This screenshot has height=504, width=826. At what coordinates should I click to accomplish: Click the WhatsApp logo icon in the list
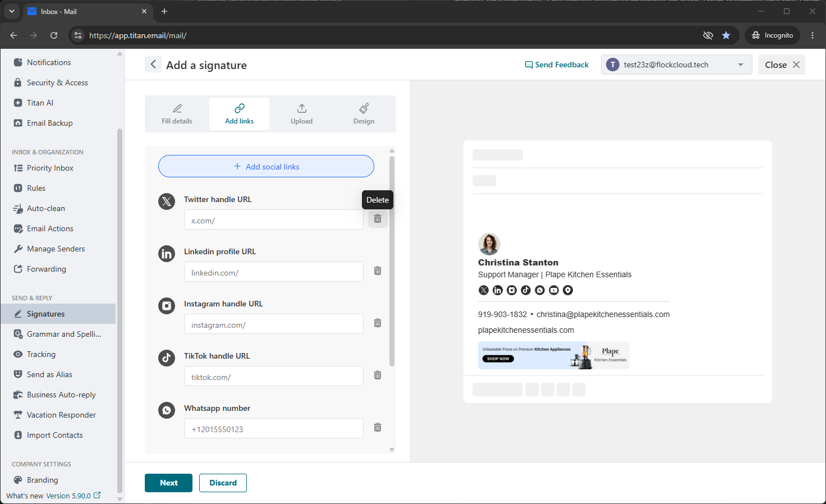(167, 410)
